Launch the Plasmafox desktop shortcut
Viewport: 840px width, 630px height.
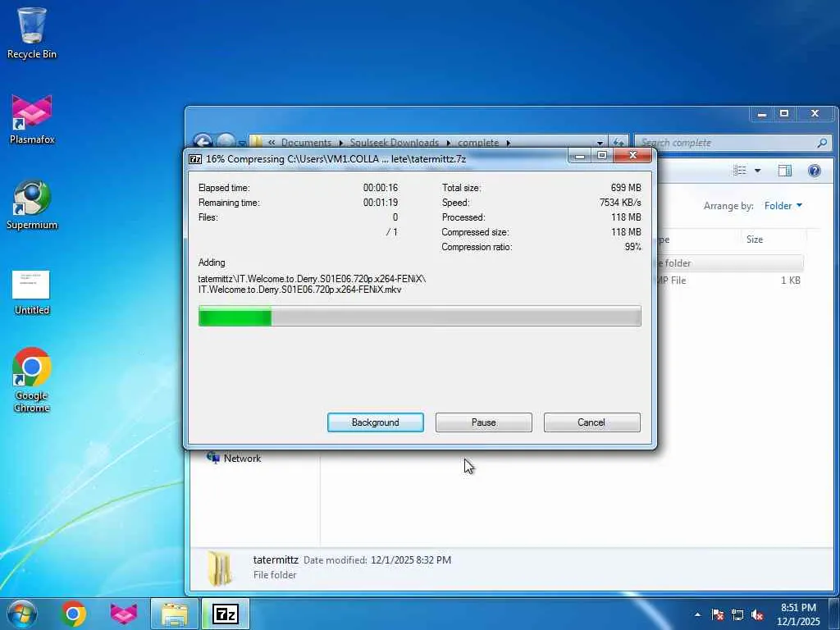32,119
